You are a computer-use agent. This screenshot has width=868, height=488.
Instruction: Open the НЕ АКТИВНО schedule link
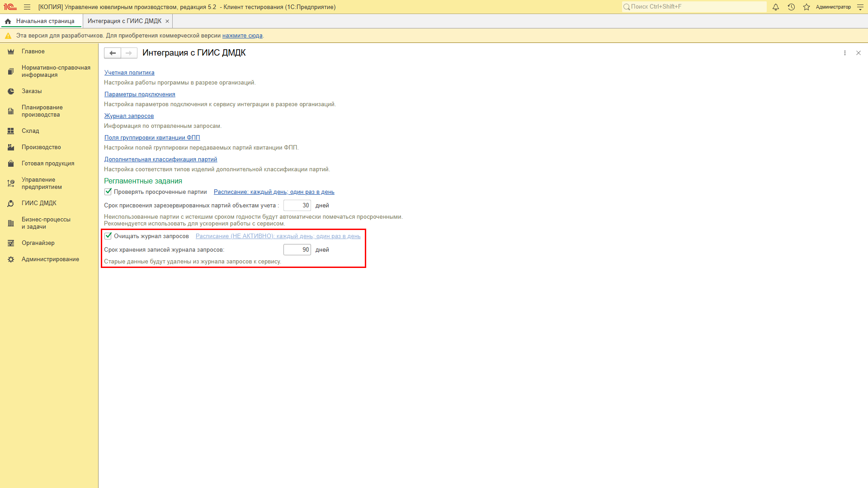click(278, 236)
